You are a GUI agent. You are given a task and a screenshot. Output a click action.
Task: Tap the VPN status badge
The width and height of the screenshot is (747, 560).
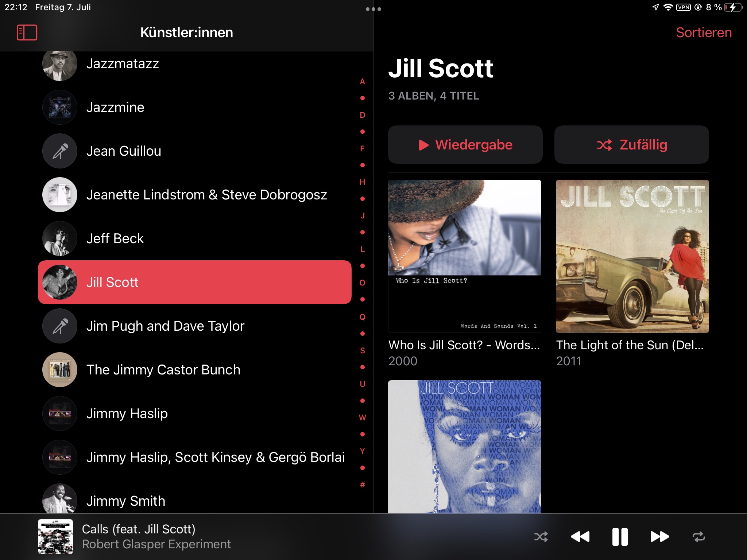(683, 7)
